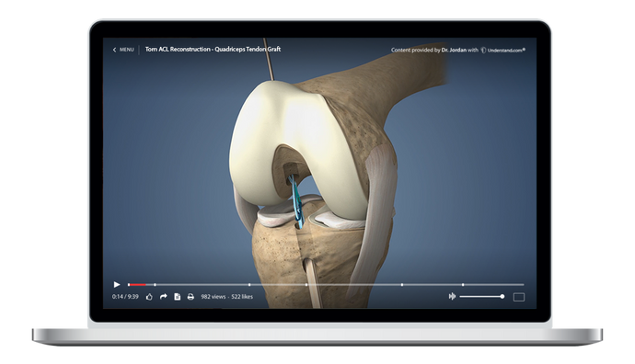Print using the printer icon
Viewport: 635px width, 364px height.
tap(190, 297)
